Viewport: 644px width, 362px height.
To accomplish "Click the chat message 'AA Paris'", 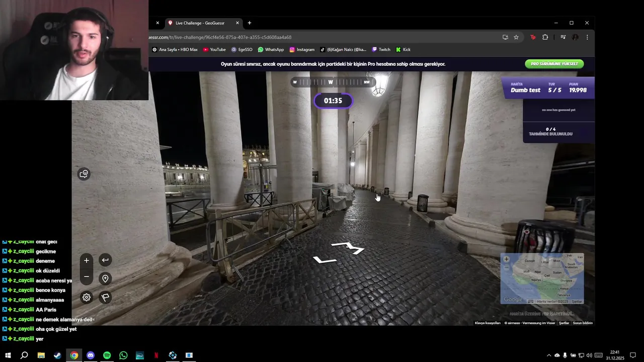I will click(46, 310).
